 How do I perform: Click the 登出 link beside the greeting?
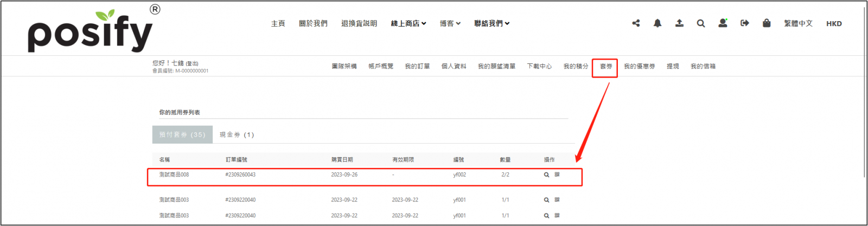coord(192,64)
